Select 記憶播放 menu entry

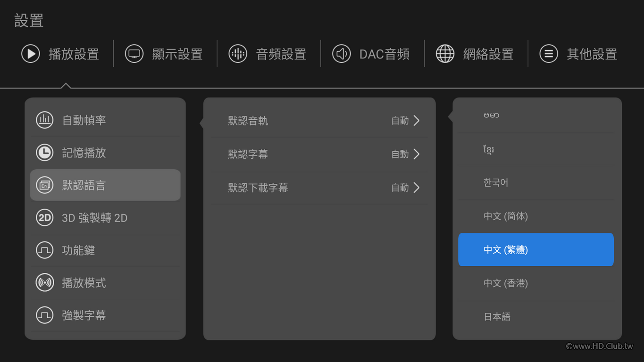(x=105, y=152)
